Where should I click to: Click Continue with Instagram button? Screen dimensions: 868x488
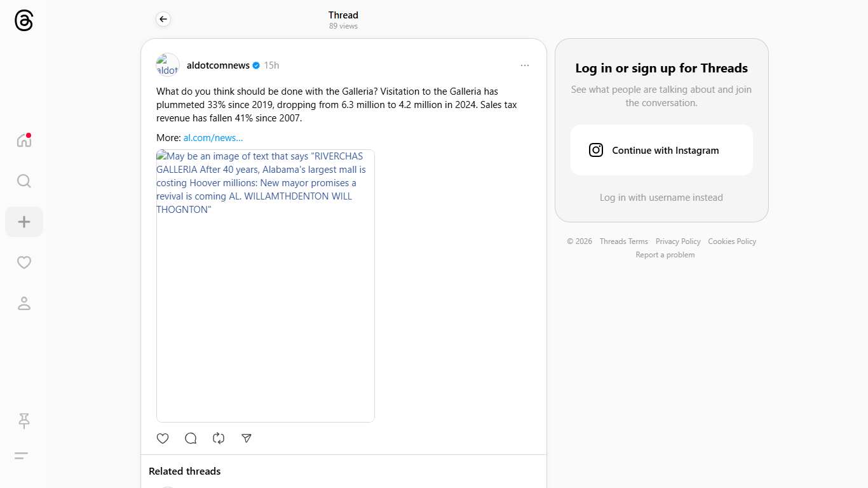[661, 151]
